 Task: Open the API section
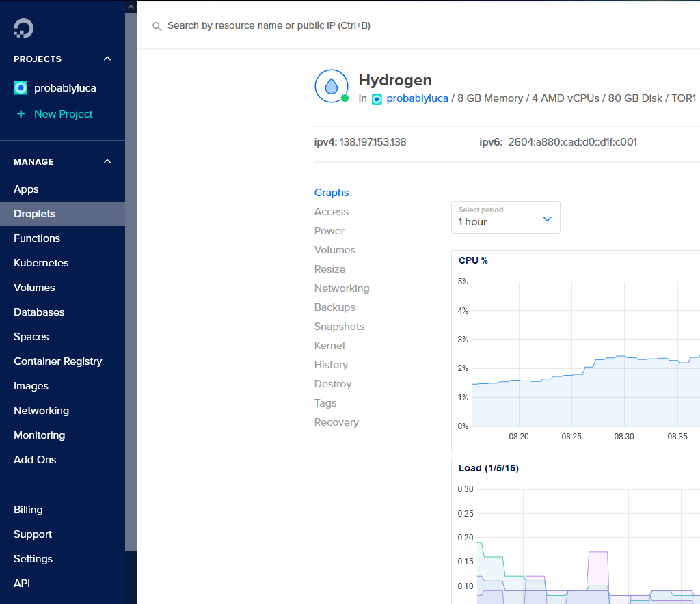click(x=62, y=583)
